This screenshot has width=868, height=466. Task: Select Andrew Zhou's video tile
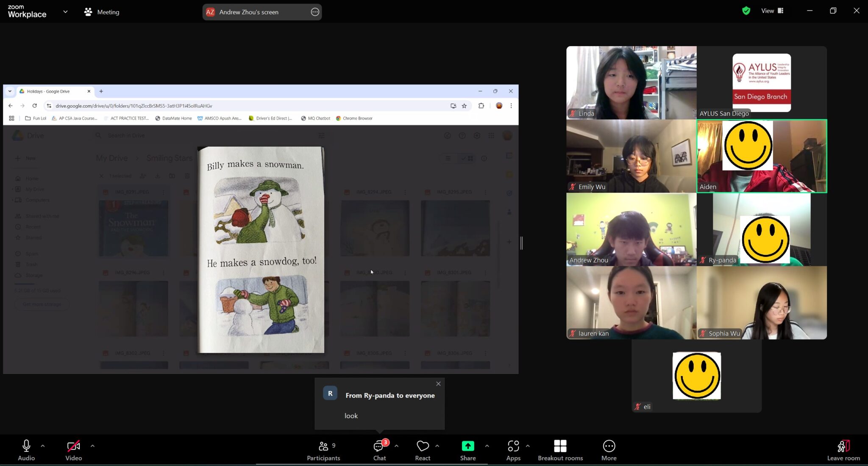631,229
